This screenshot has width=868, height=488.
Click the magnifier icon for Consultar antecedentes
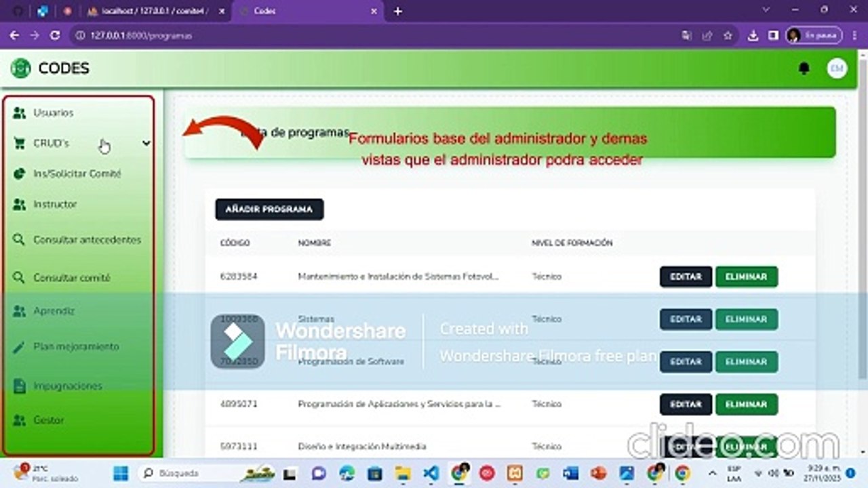coord(19,240)
